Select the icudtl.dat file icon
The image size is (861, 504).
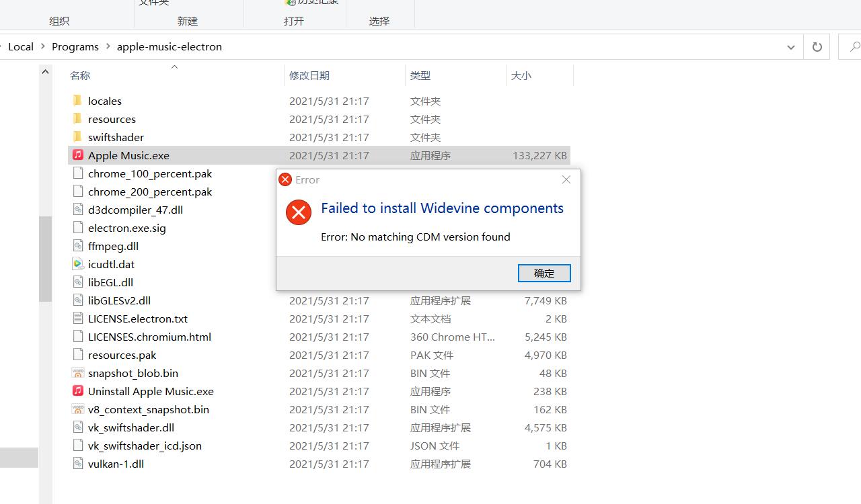[x=77, y=263]
